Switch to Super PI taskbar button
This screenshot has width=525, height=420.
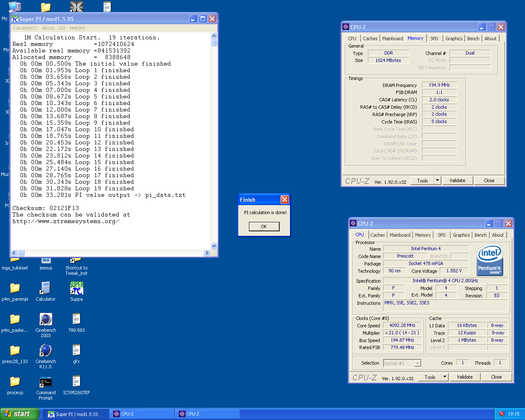(77, 414)
